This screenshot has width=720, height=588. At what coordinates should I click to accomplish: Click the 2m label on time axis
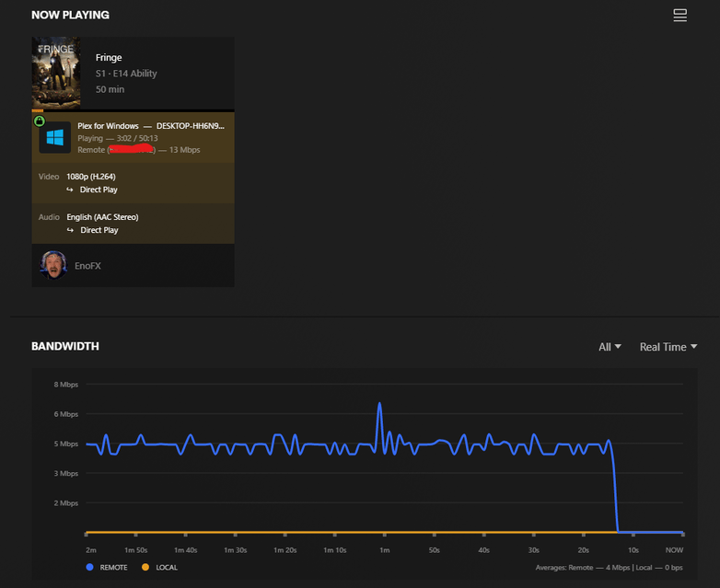(x=91, y=550)
